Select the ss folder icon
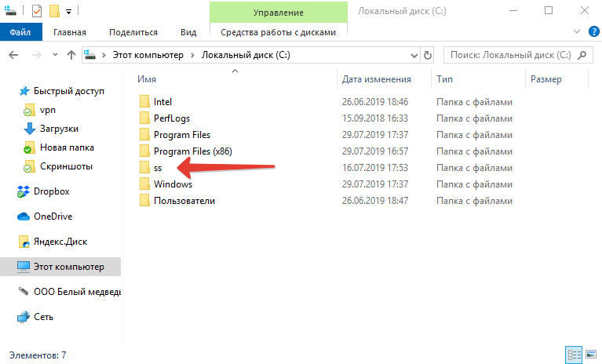This screenshot has width=602, height=364. click(144, 168)
